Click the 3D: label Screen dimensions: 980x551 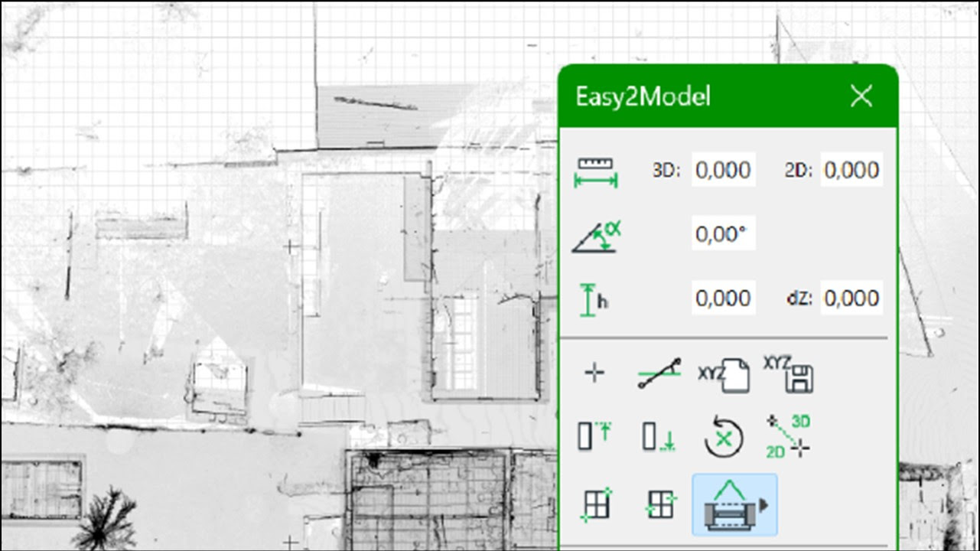pyautogui.click(x=666, y=171)
